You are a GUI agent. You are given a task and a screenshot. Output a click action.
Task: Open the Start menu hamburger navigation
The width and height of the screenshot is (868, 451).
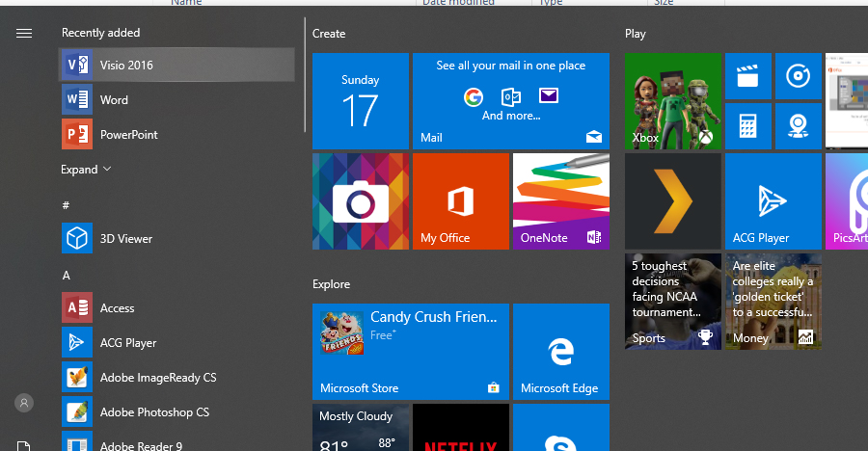[x=24, y=34]
